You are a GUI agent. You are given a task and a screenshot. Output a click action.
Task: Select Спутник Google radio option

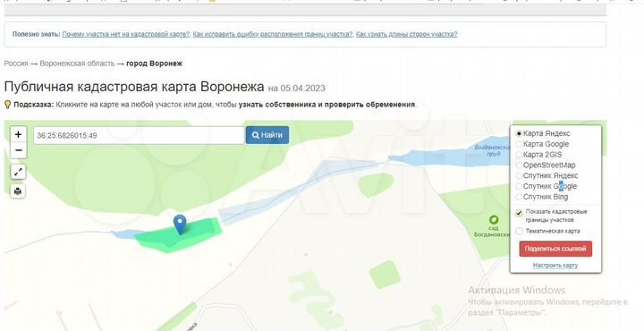519,186
